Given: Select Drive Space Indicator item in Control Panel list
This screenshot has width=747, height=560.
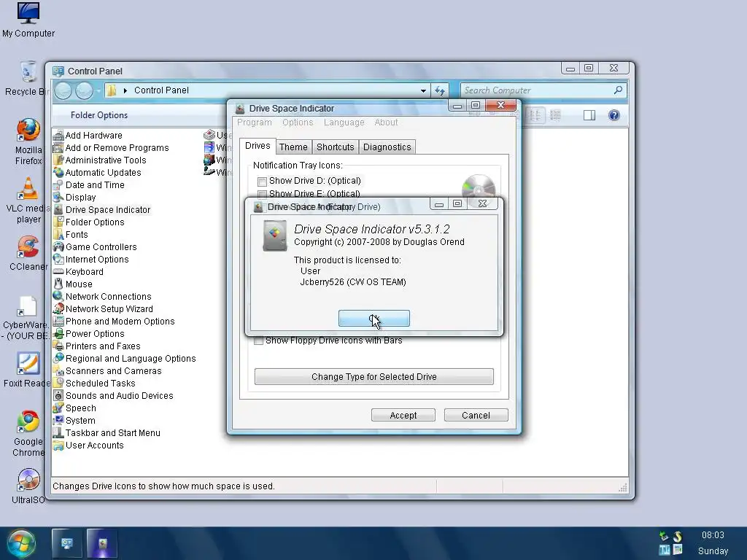Looking at the screenshot, I should 102,209.
